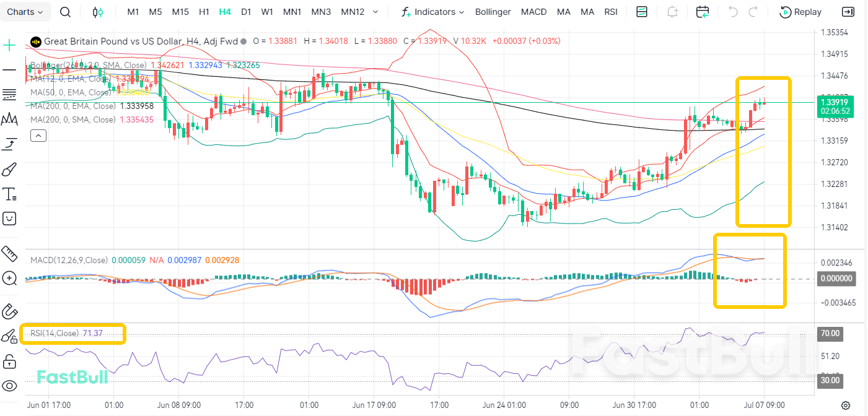The width and height of the screenshot is (868, 416).
Task: Choose the text annotation tool
Action: tap(10, 194)
